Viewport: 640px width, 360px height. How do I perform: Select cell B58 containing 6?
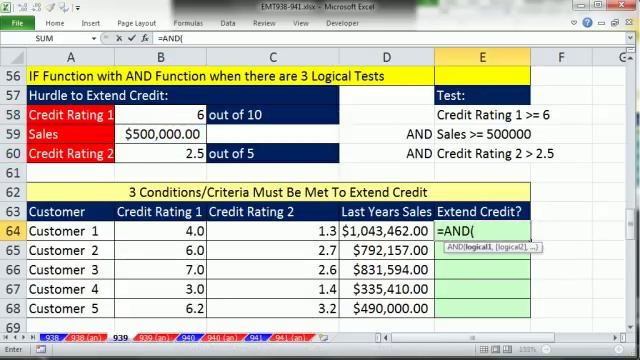coord(160,115)
